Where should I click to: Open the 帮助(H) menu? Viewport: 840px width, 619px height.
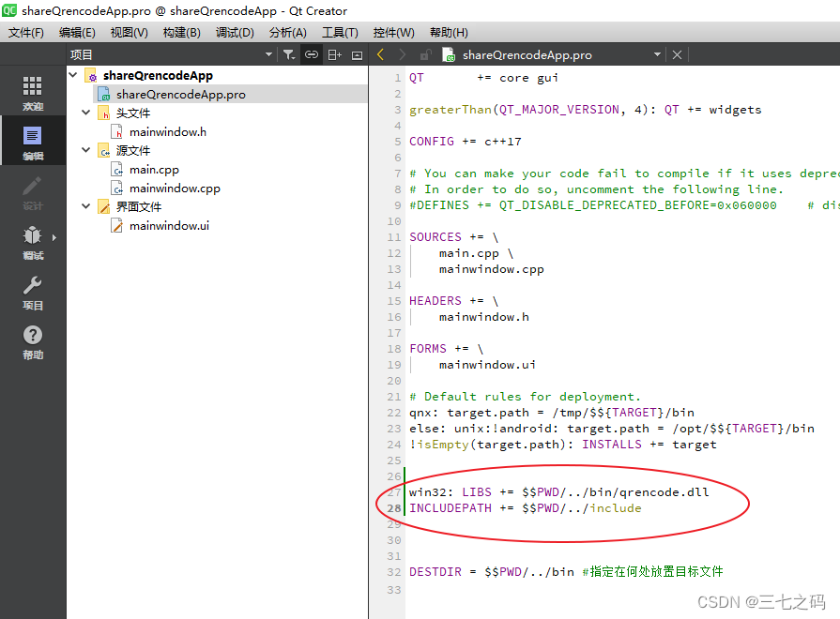click(x=449, y=33)
